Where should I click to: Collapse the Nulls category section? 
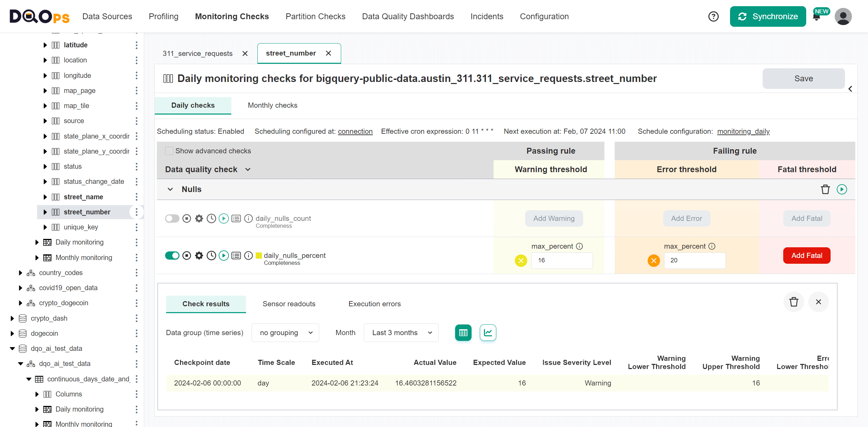(170, 189)
